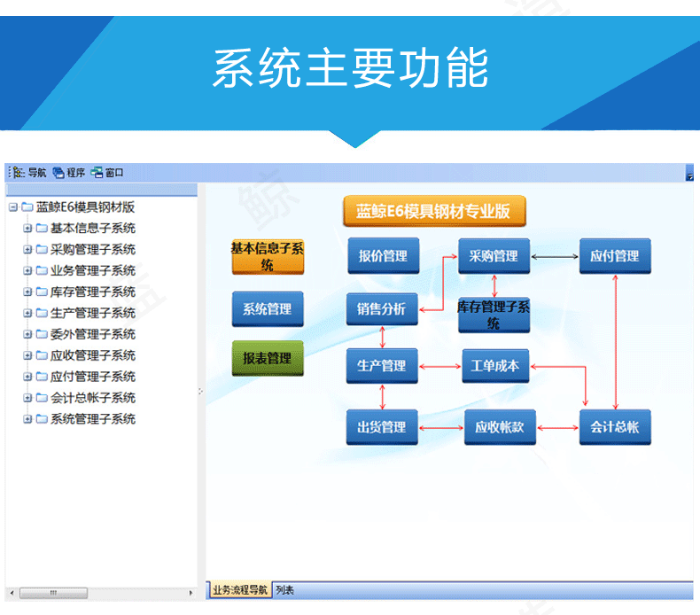Click folder icon of 委外管理子系统
Screen dimensions: 700x615
click(x=42, y=334)
